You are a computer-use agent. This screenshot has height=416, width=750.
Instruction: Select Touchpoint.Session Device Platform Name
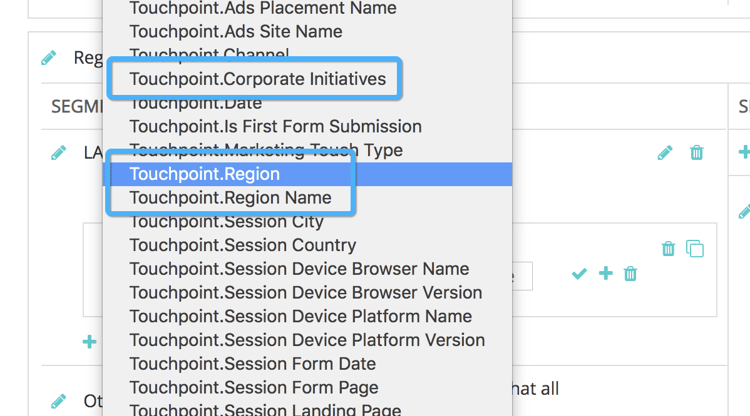point(300,317)
